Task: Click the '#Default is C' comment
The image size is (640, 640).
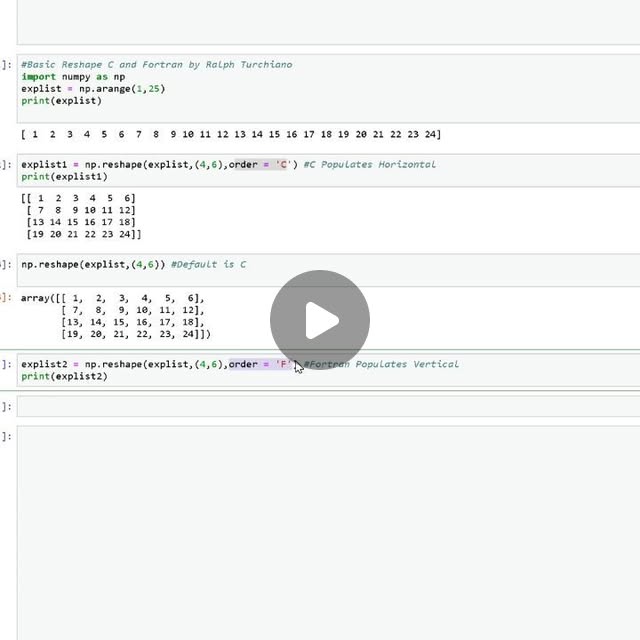Action: (209, 264)
